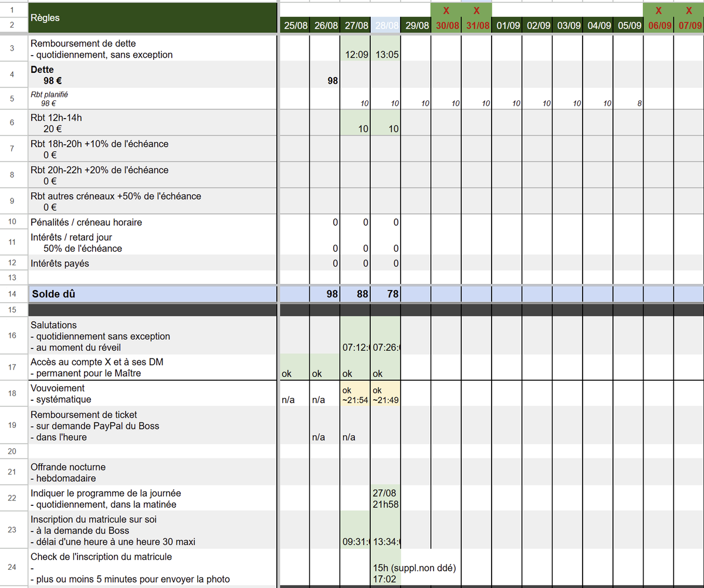Select row header number 3
Image resolution: width=704 pixels, height=588 pixels.
point(12,49)
